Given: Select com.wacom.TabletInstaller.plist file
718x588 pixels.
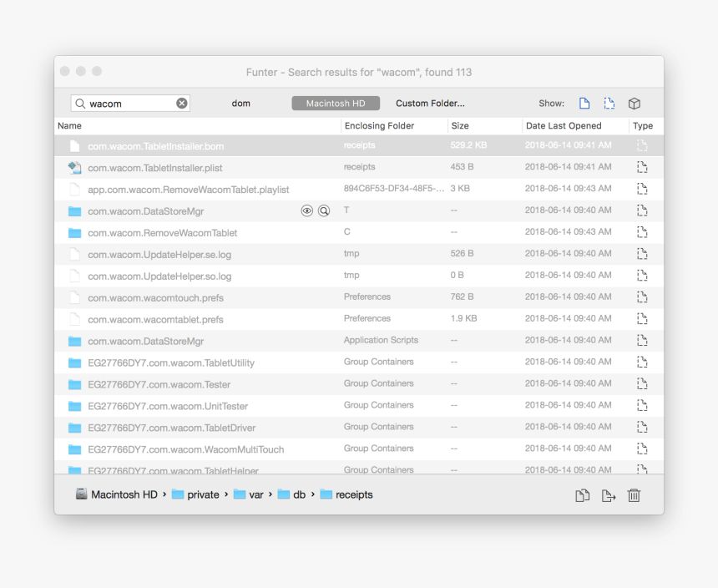Looking at the screenshot, I should [359, 167].
